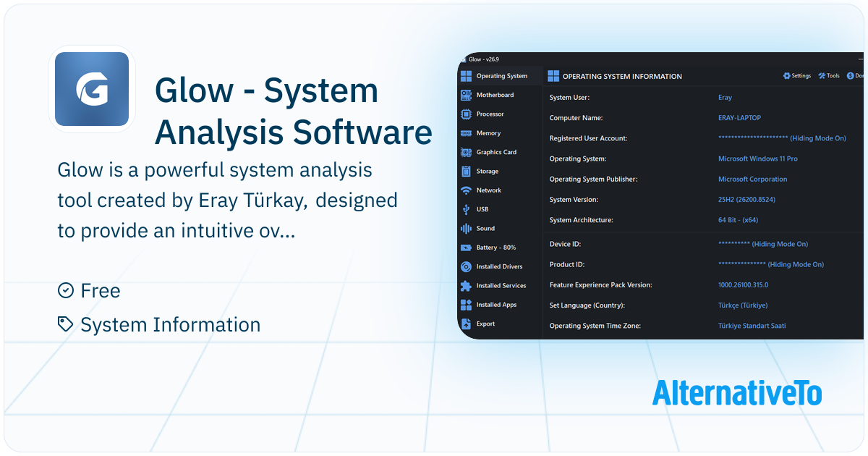Click the System Architecture: label
Screen dimensions: 868x456
[x=582, y=220]
